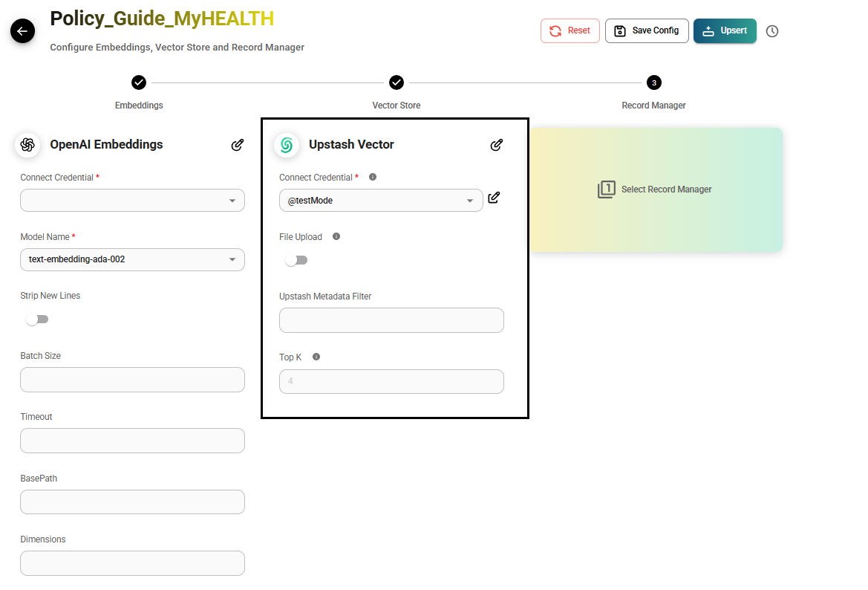Click the Save Config button
This screenshot has height=590, width=868.
point(647,31)
